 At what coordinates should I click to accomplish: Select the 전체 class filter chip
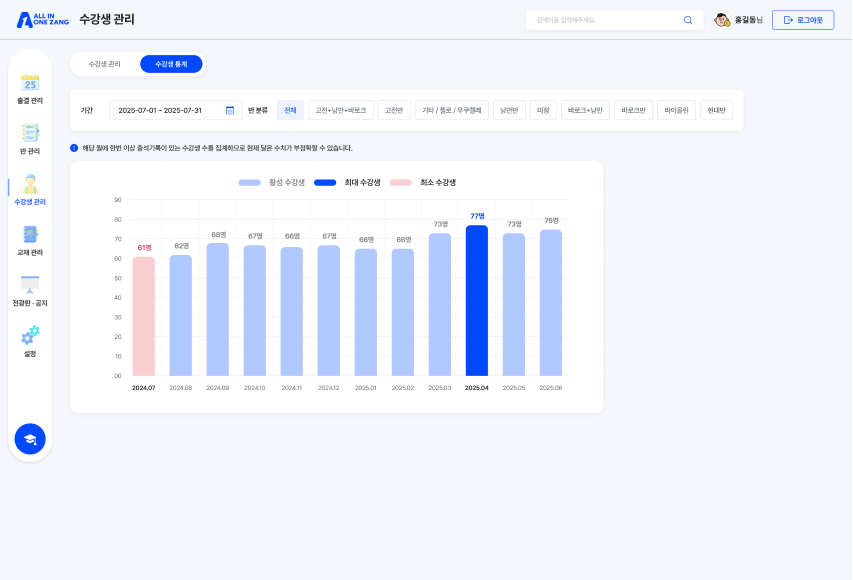pos(290,110)
